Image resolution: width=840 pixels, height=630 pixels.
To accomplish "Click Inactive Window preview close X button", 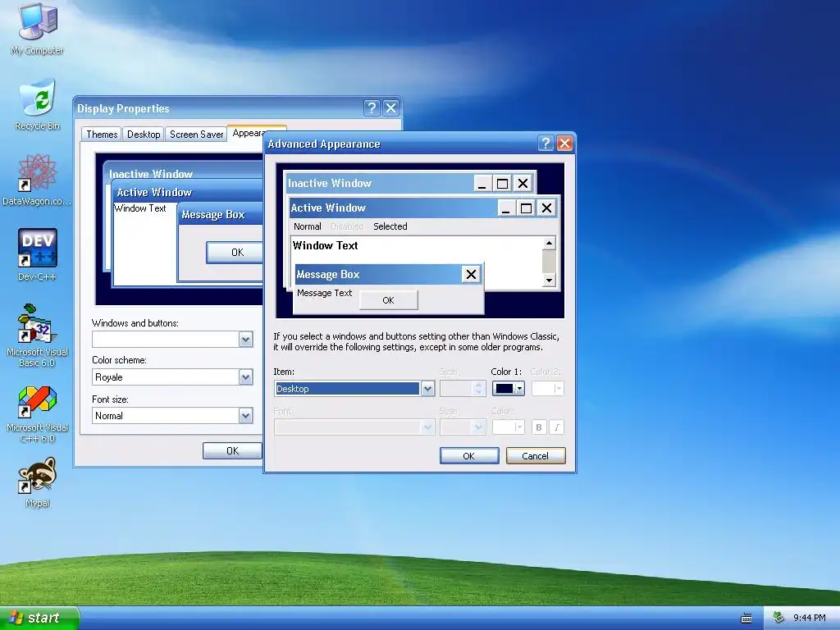I will click(x=523, y=184).
